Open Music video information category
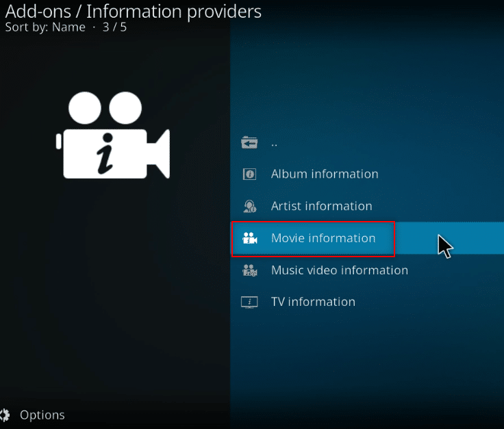This screenshot has width=504, height=429. click(367, 270)
